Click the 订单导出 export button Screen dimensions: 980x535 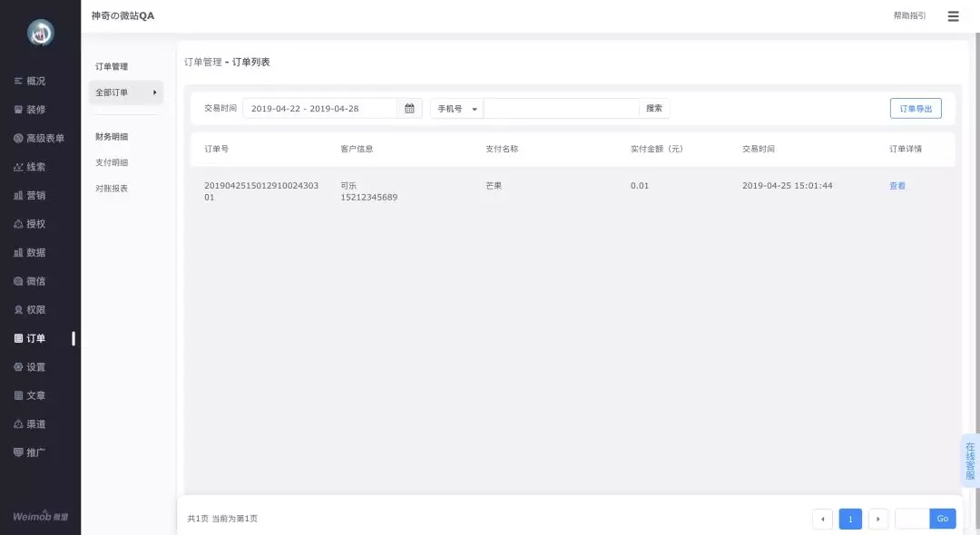916,109
